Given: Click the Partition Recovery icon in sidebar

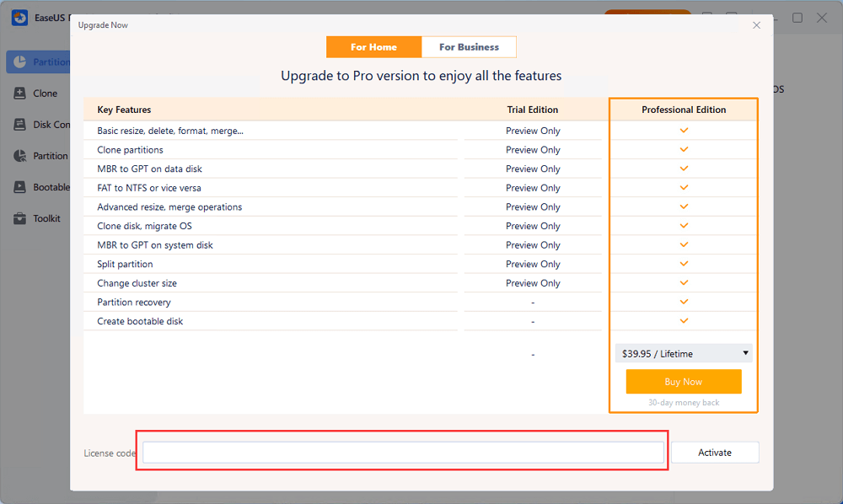Looking at the screenshot, I should 20,156.
